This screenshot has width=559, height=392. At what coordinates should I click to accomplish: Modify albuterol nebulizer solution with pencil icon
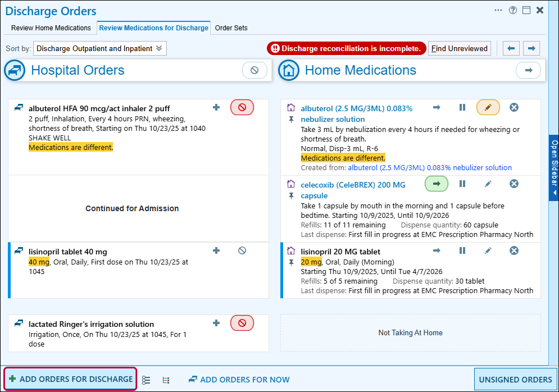coord(488,107)
